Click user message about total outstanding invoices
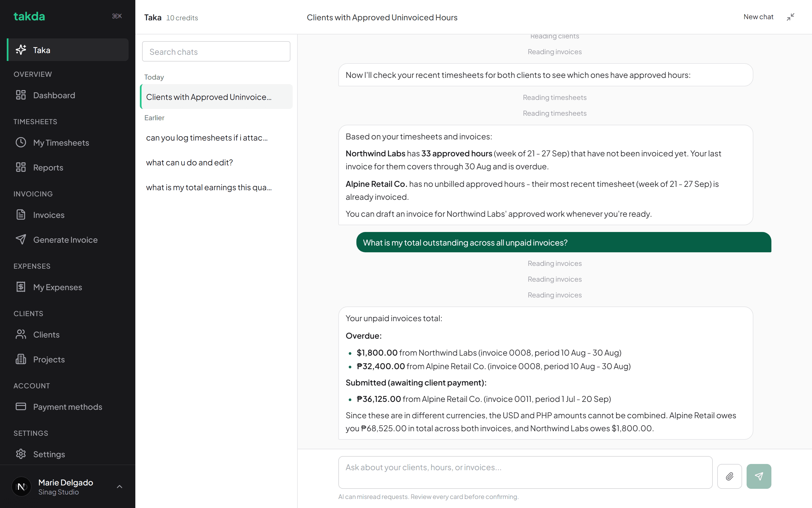Viewport: 812px width, 508px height. point(563,242)
